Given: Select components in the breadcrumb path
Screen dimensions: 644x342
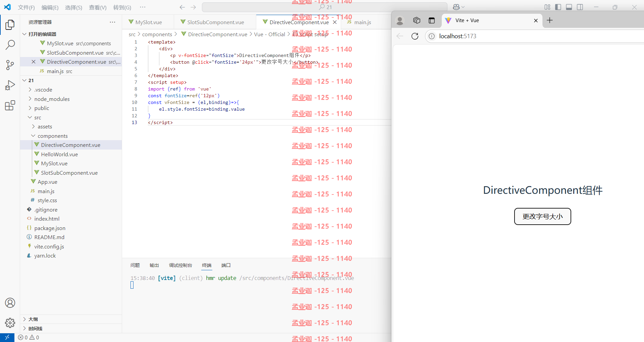Looking at the screenshot, I should point(157,34).
